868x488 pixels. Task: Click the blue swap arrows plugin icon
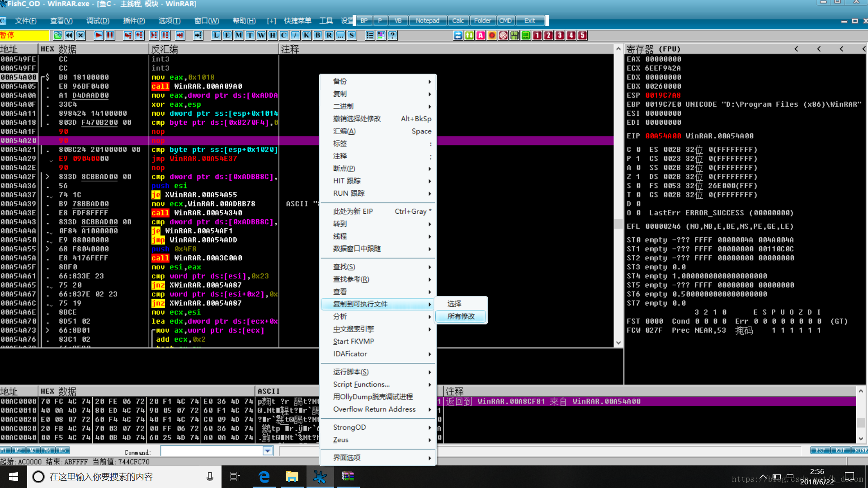pos(458,35)
